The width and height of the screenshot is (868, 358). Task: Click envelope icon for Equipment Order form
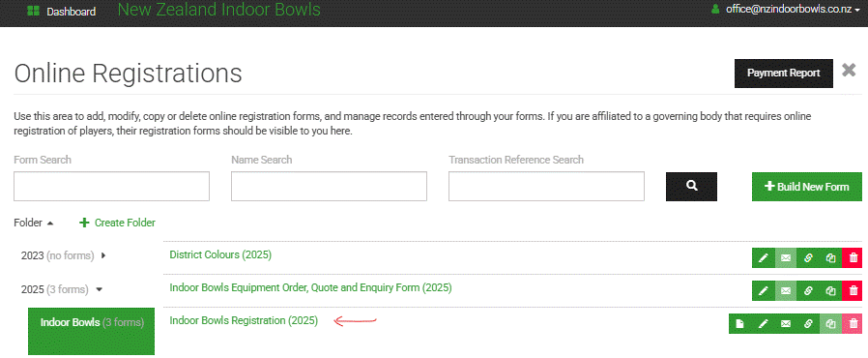786,290
